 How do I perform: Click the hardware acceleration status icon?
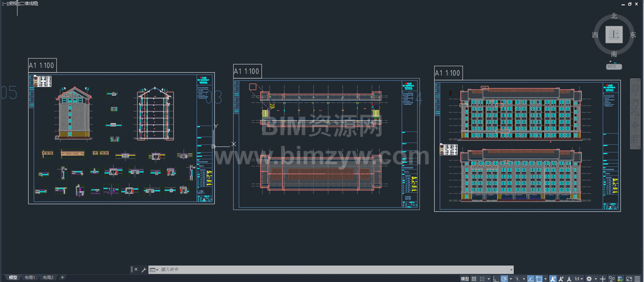620,279
